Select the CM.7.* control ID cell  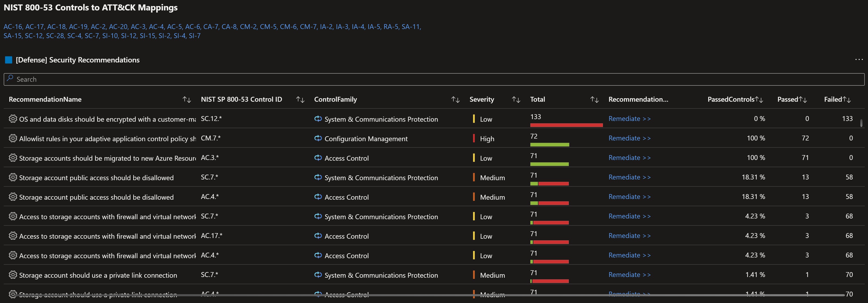(x=211, y=138)
